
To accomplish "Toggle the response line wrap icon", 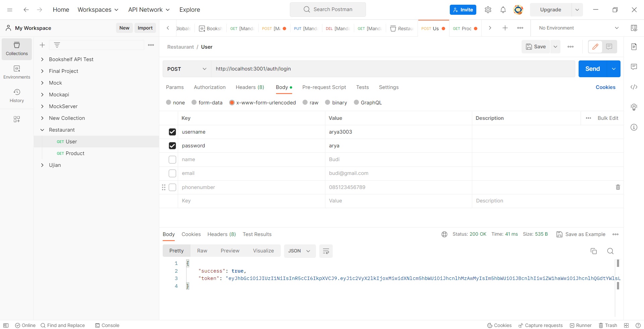I will pos(326,251).
